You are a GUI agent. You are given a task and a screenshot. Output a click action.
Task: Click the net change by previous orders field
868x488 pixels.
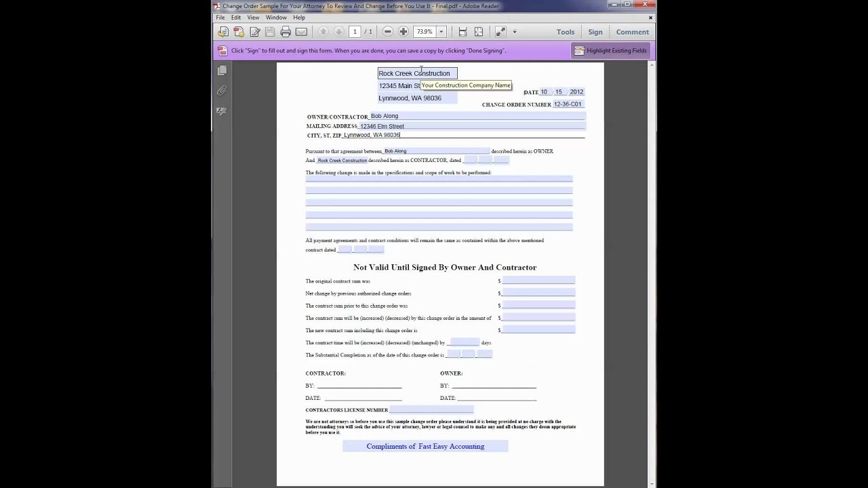tap(538, 293)
